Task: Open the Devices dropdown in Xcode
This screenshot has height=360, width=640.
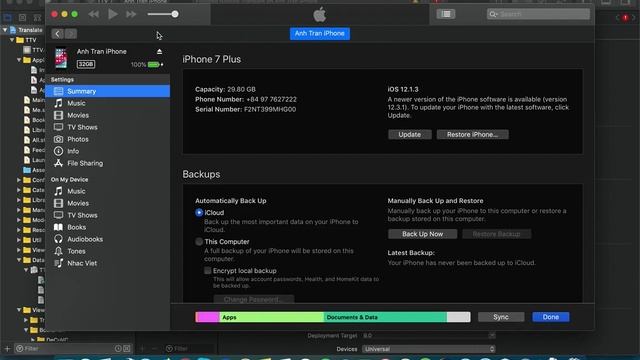Action: [x=429, y=349]
